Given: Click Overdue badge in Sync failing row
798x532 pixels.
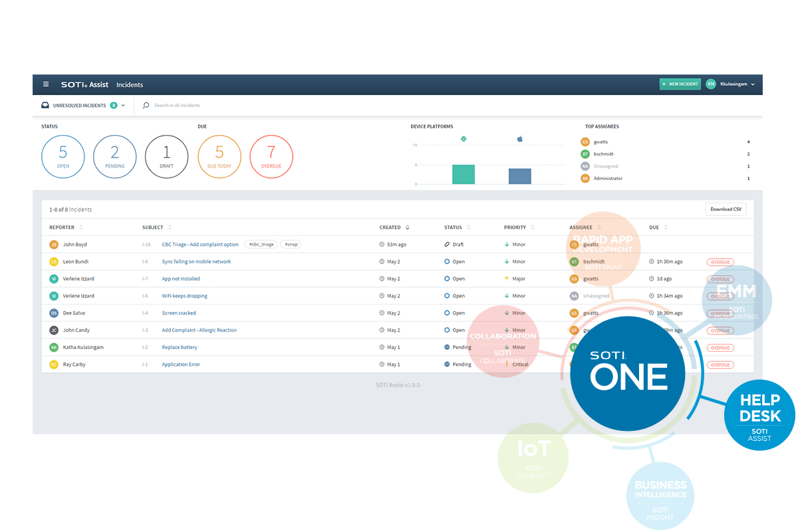Looking at the screenshot, I should [x=720, y=262].
